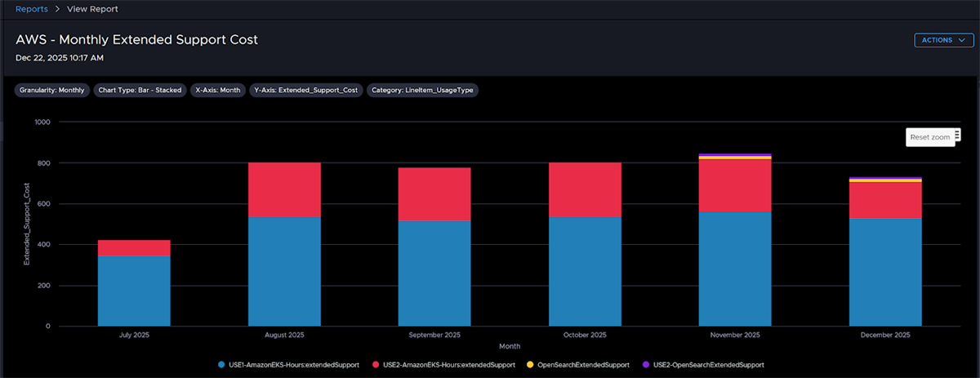Go back to Reports via breadcrumb
Screen dimensions: 980x378
(32, 9)
